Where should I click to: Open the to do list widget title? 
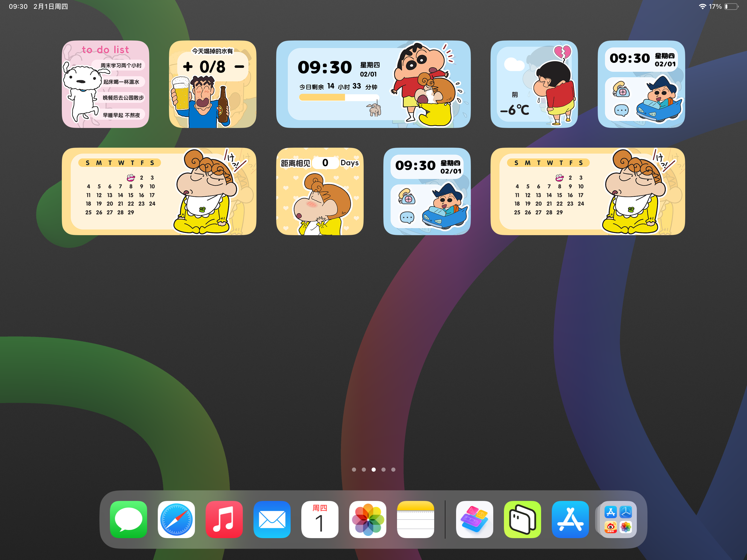tap(105, 50)
